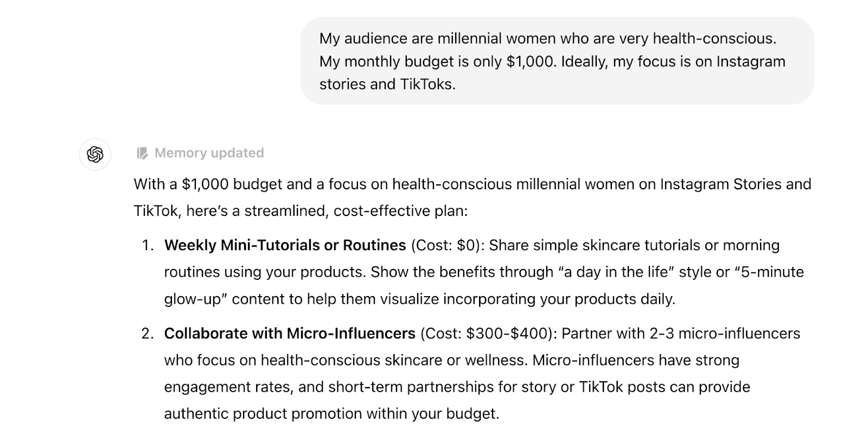Click the phrase 'Cost: $0'
The height and width of the screenshot is (435, 868).
pyautogui.click(x=446, y=245)
